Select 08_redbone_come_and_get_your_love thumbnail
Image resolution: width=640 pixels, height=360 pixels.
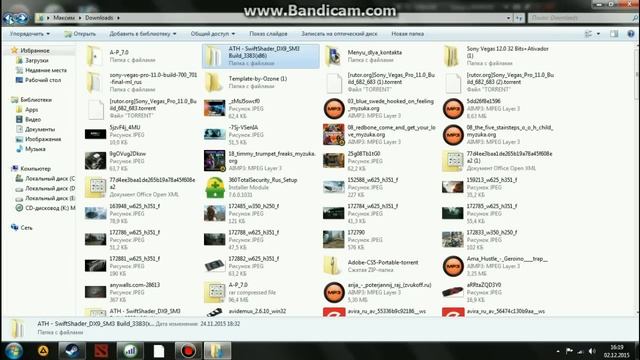coord(334,135)
